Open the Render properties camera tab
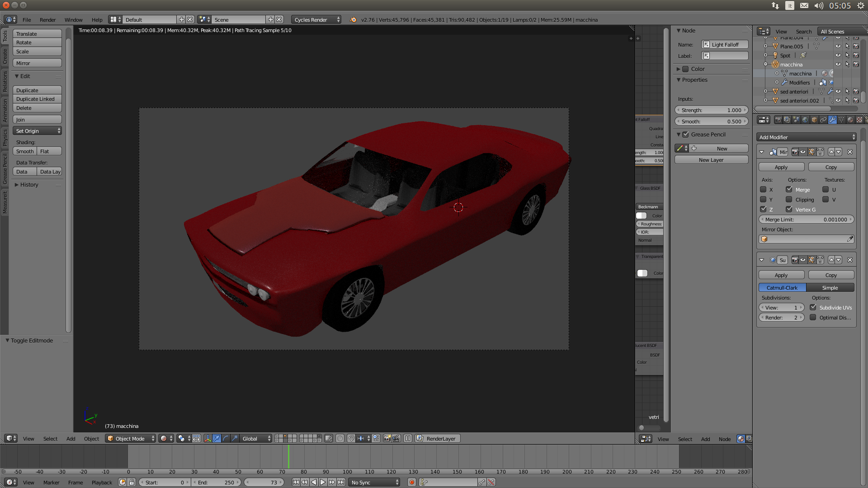The width and height of the screenshot is (868, 488). click(x=778, y=120)
